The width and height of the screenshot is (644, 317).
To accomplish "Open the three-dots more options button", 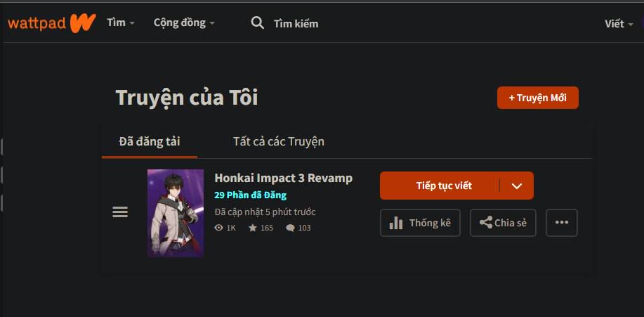I will (x=561, y=222).
